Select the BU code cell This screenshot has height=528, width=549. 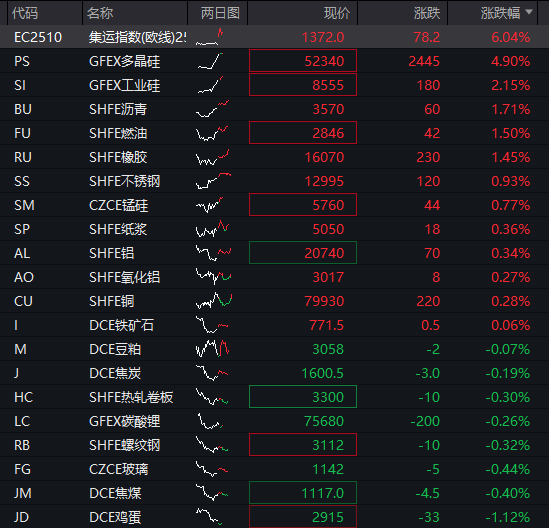(23, 109)
